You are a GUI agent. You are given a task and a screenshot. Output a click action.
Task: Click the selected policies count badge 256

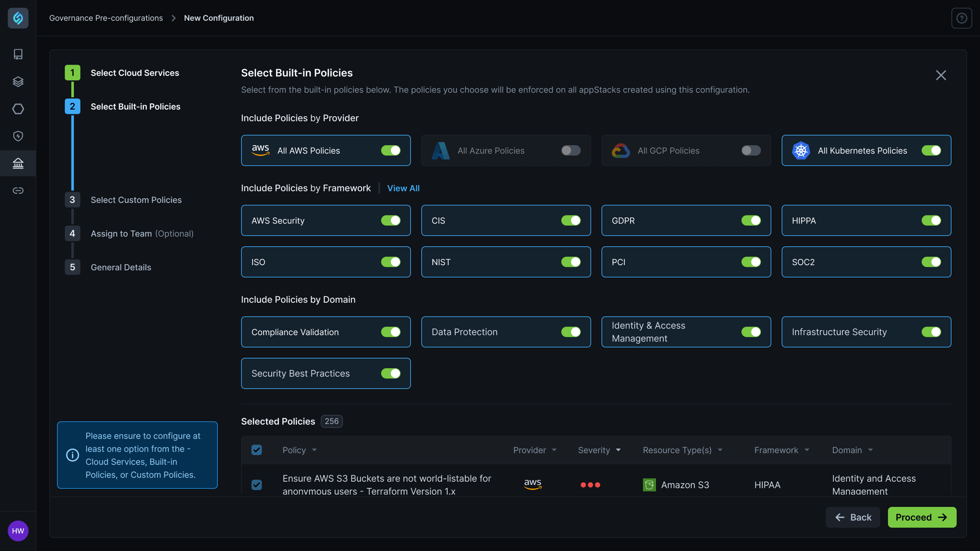(331, 421)
